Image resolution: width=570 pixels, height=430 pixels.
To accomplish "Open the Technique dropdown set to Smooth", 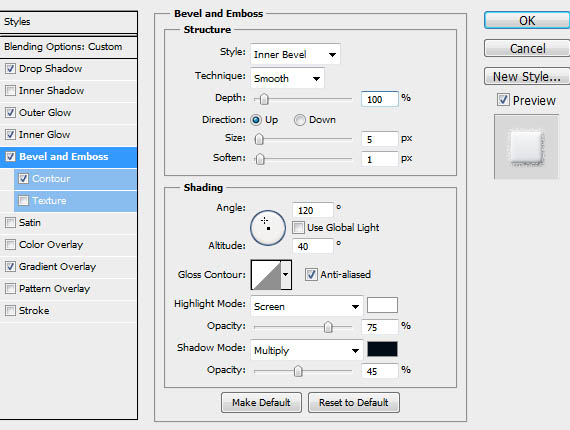I will (x=287, y=78).
